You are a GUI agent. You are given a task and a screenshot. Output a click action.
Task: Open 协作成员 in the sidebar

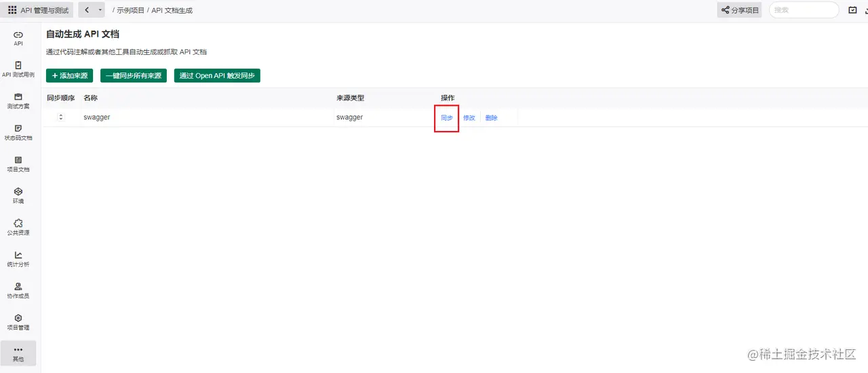point(18,290)
